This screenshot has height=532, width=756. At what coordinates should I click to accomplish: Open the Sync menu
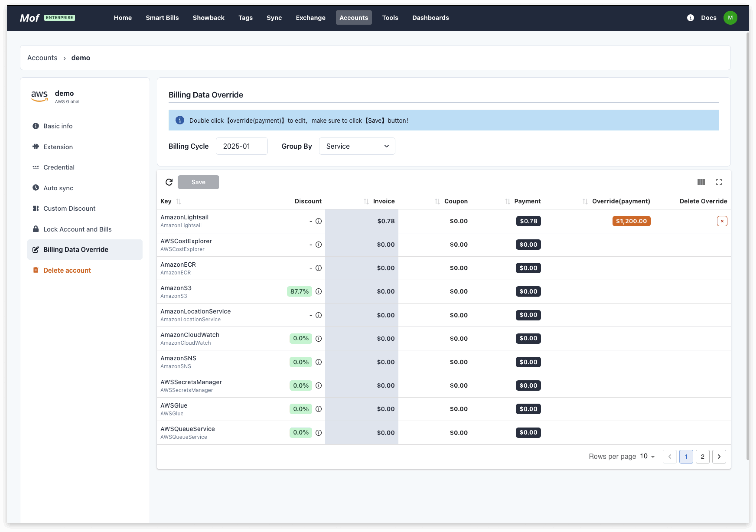[x=274, y=18]
